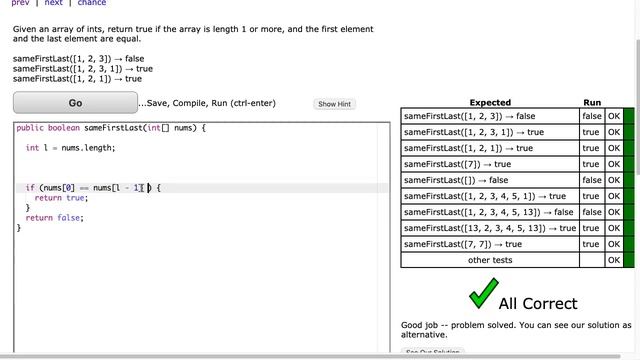
Task: Click example sameFirstLast([1, 2, 3]) in problem description
Action: click(78, 58)
